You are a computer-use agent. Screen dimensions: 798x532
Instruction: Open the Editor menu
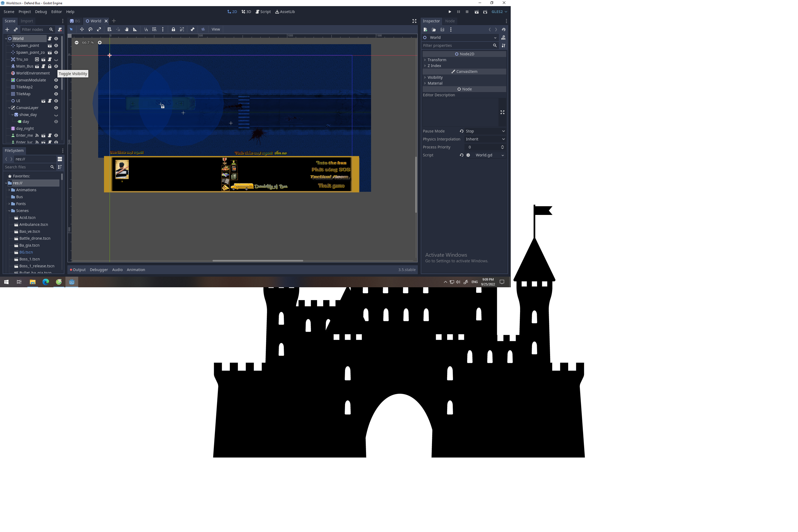(x=56, y=11)
